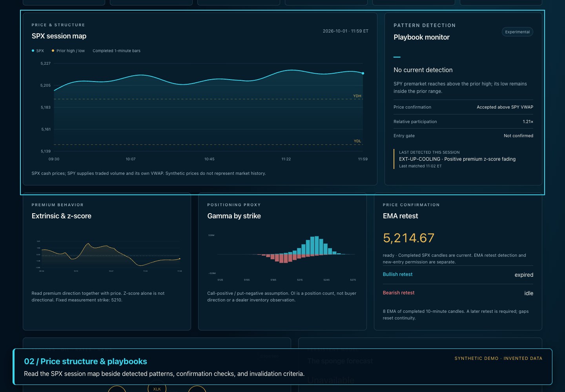The height and width of the screenshot is (392, 565).
Task: Click the 2026-10-01 11:59 ET timestamp
Action: pos(345,31)
